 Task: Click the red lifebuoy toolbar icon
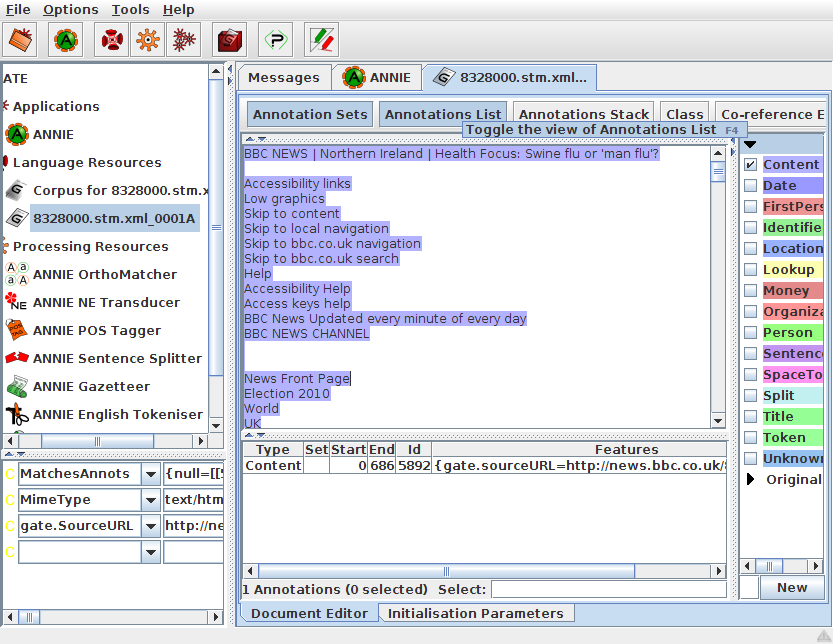pos(112,40)
